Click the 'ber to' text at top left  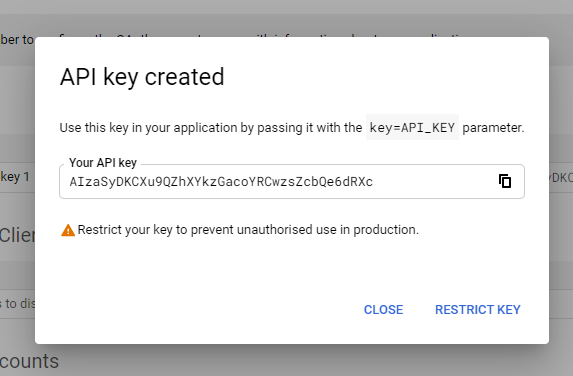pos(17,39)
